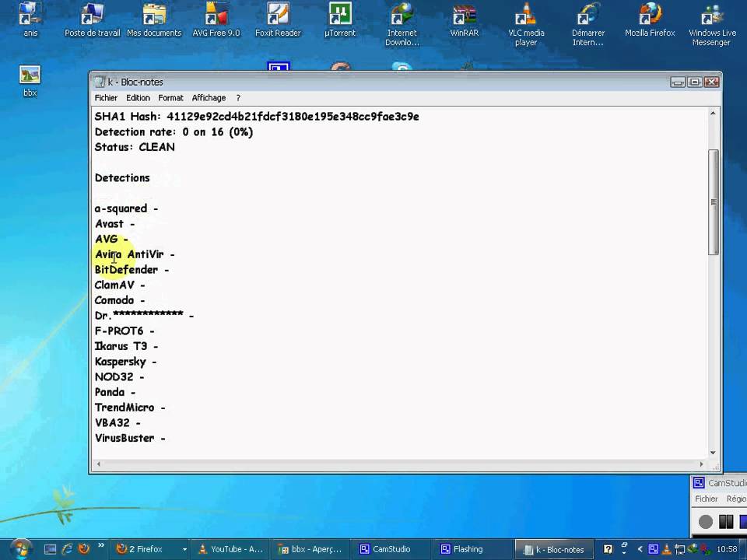747x560 pixels.
Task: Open Edition menu in Bloc-notes
Action: coord(138,98)
